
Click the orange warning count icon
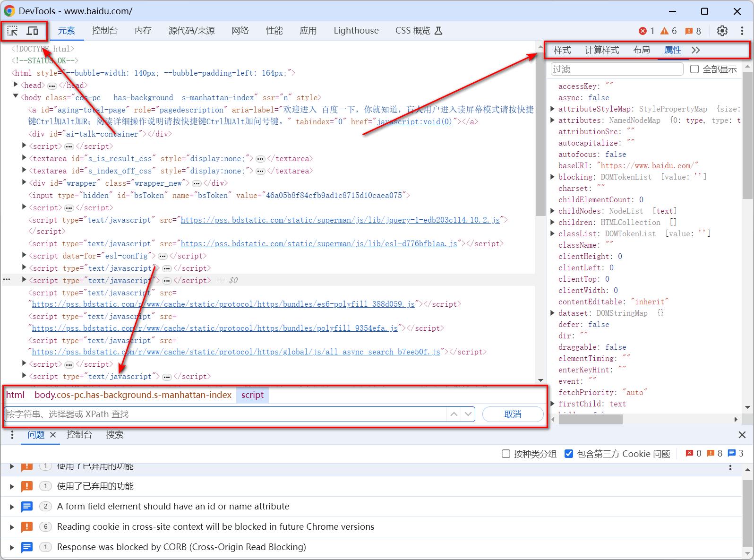[x=665, y=31]
